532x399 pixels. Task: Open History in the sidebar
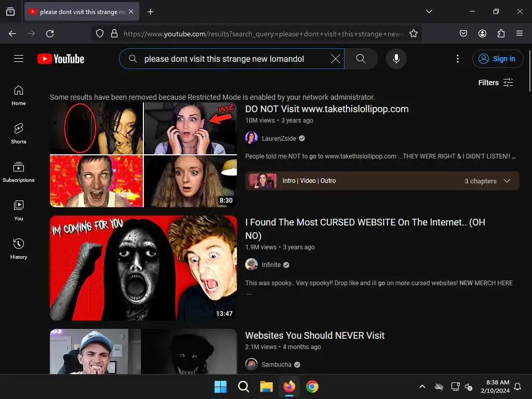click(x=19, y=249)
